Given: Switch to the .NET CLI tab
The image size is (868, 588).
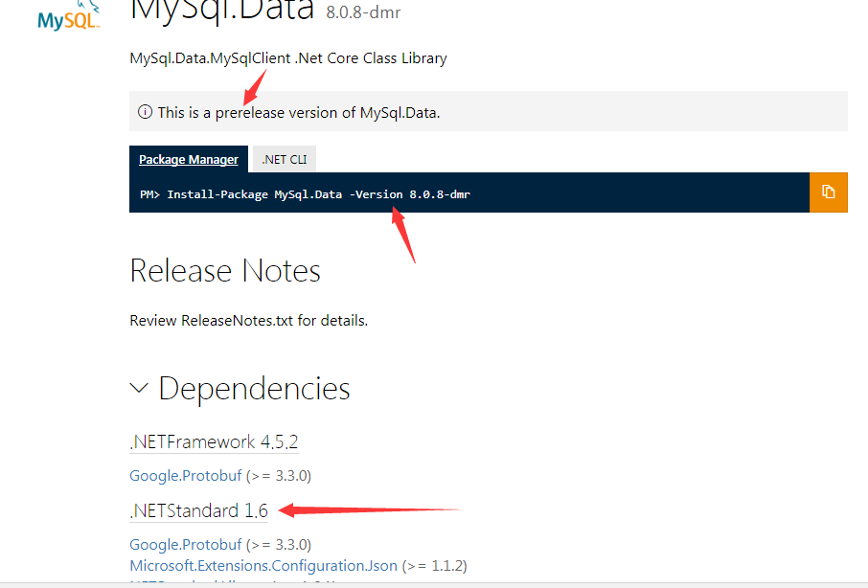Looking at the screenshot, I should pos(284,159).
